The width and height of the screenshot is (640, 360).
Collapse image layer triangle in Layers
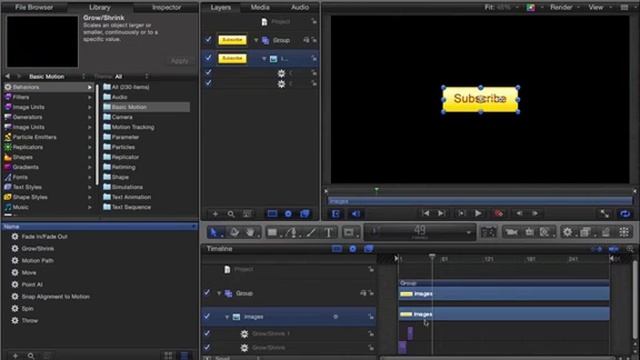264,59
